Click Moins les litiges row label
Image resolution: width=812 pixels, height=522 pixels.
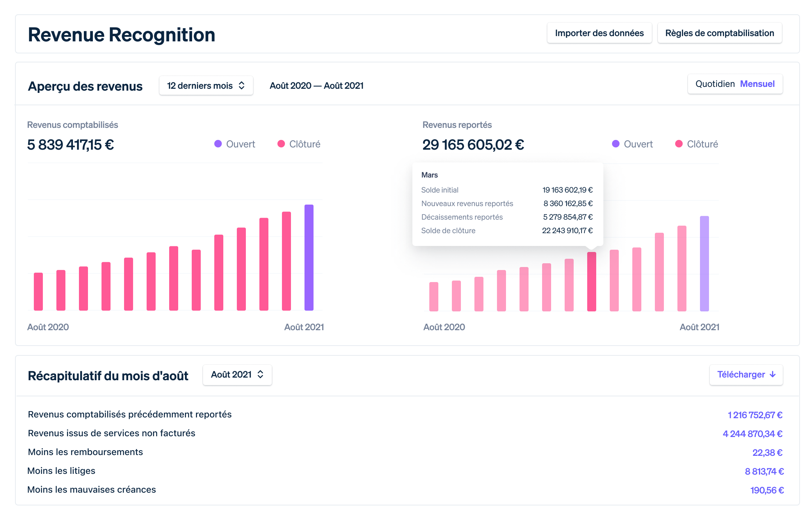[61, 471]
